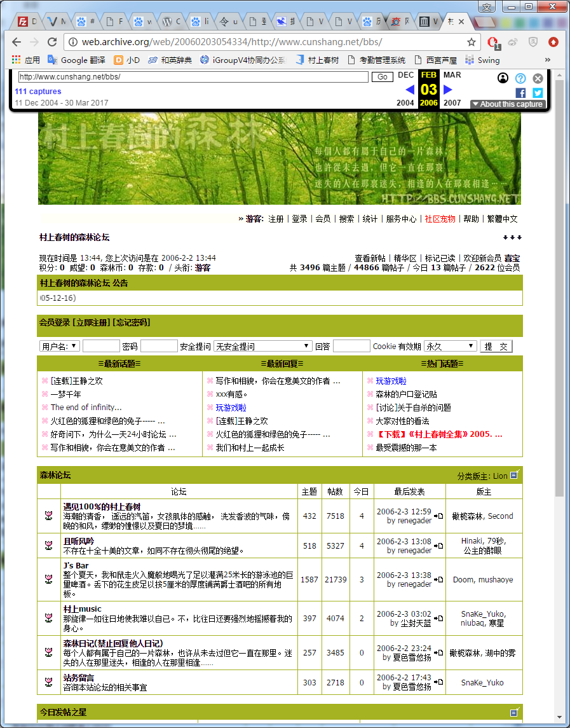Open the 111 captures link

38,92
